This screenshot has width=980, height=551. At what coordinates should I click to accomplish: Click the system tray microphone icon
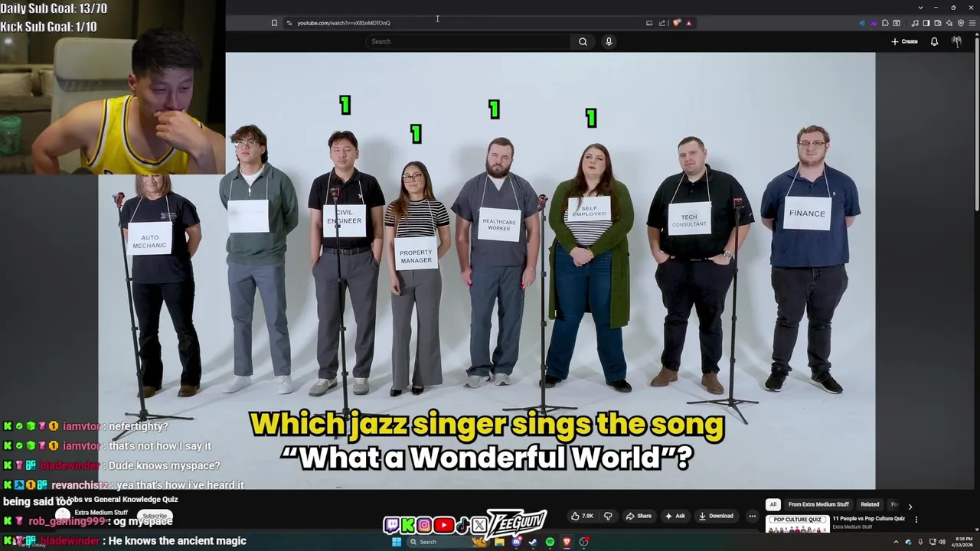[x=920, y=542]
